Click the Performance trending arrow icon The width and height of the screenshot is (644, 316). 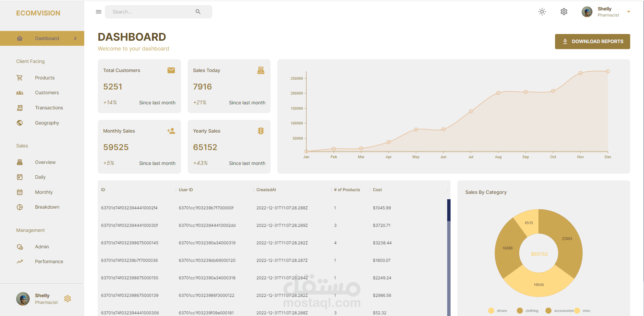click(20, 261)
